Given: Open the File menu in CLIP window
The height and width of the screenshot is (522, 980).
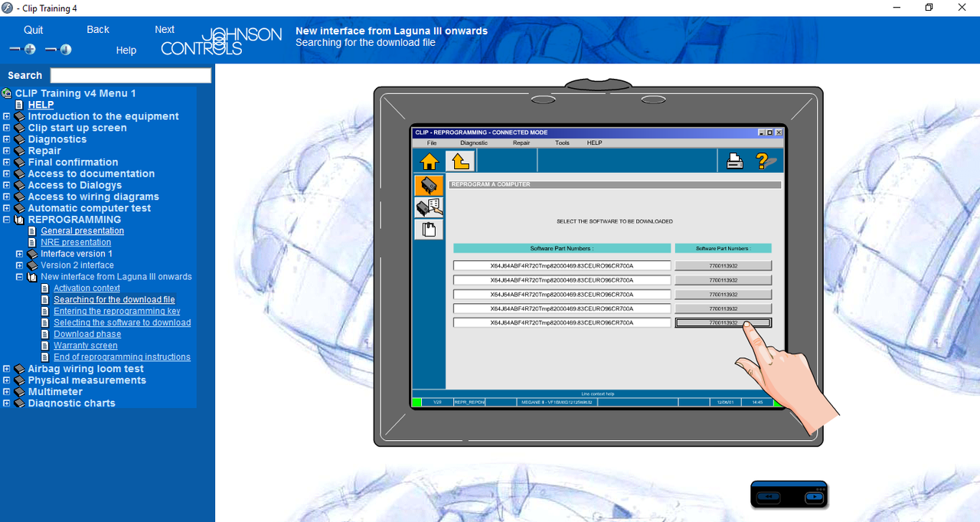Looking at the screenshot, I should [432, 143].
